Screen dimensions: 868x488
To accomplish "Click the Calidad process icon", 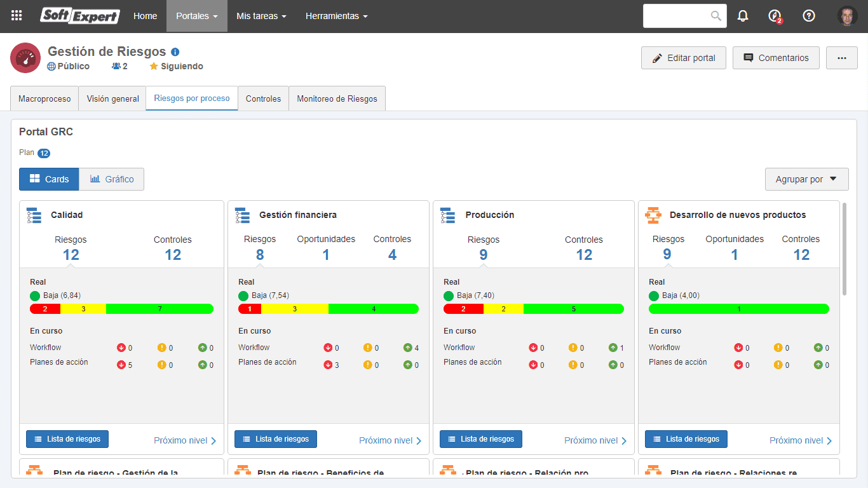I will pos(34,215).
